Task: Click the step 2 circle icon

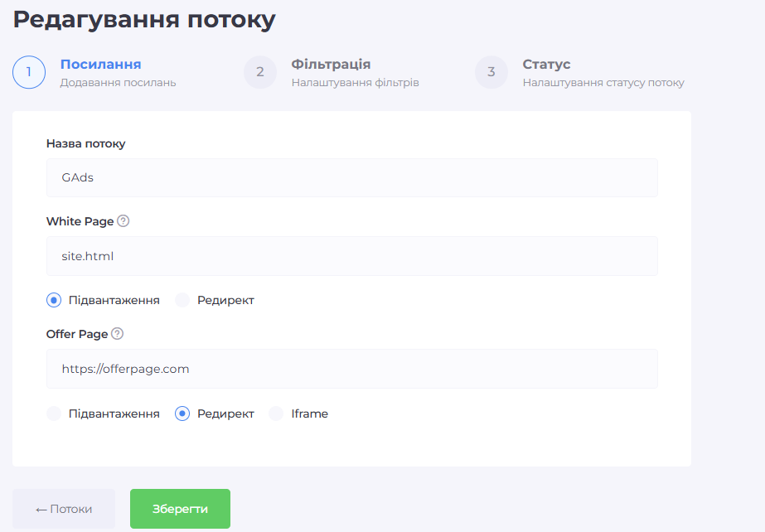Action: click(260, 72)
